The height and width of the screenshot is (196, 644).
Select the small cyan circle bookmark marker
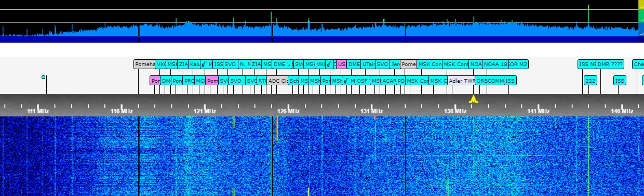(44, 77)
